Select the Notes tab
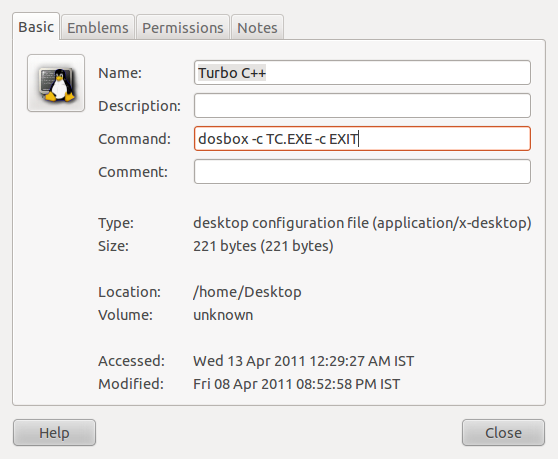Screen dimensions: 558x459 257,27
